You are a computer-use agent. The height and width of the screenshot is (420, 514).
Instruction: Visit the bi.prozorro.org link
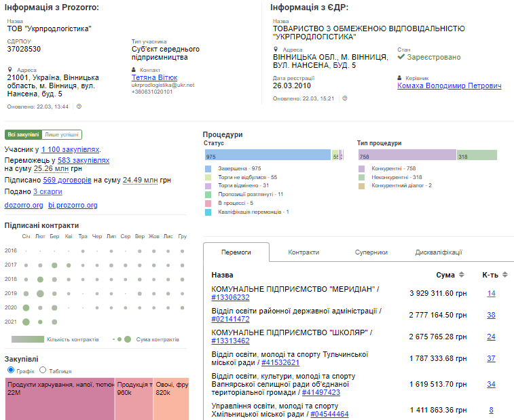[73, 205]
